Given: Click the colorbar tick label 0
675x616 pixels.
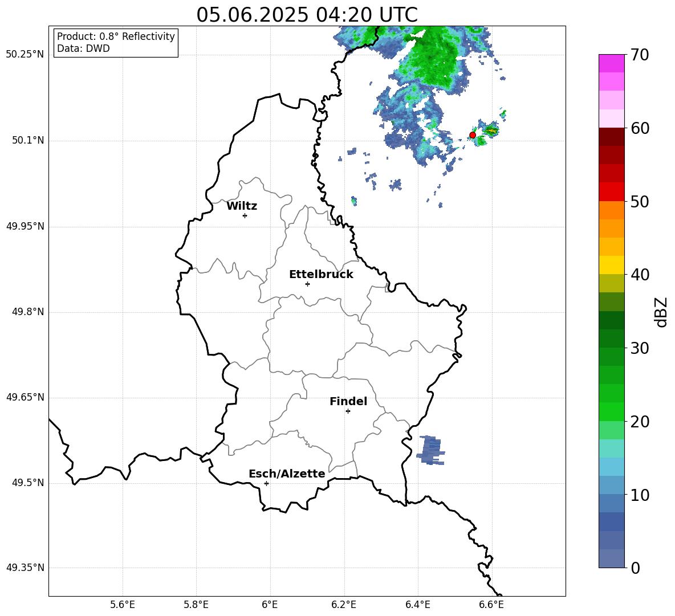Looking at the screenshot, I should [x=635, y=568].
